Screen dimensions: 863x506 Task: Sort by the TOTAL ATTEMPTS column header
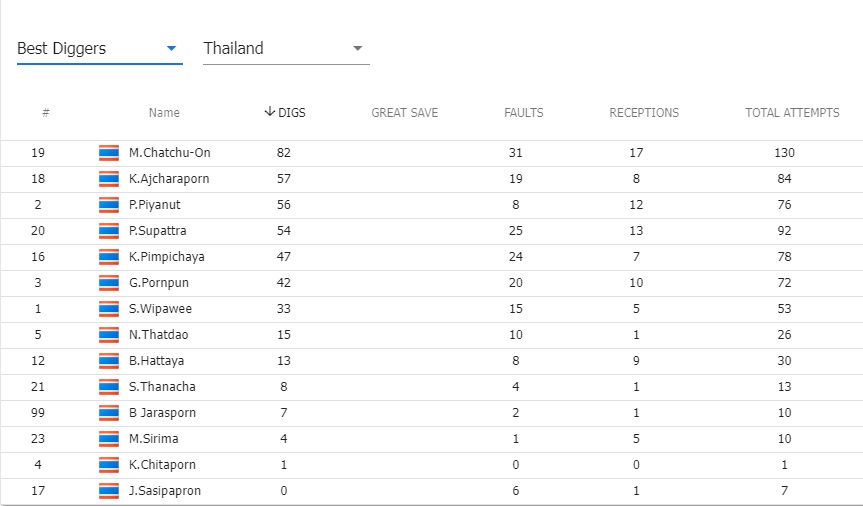click(792, 112)
